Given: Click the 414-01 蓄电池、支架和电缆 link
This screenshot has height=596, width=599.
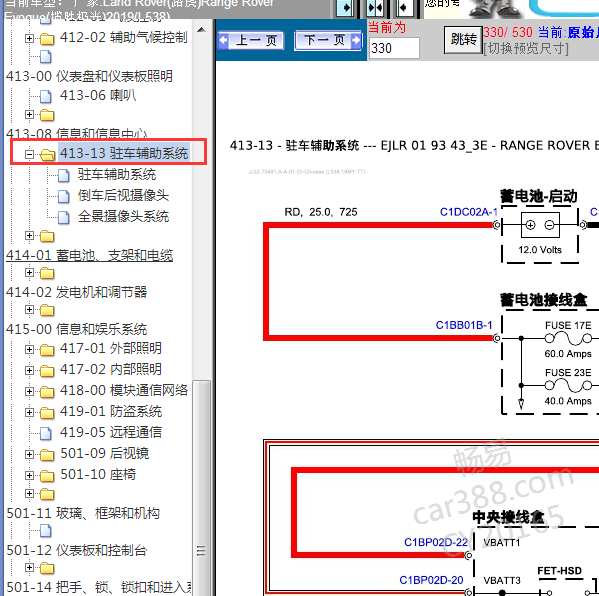Looking at the screenshot, I should coord(89,255).
